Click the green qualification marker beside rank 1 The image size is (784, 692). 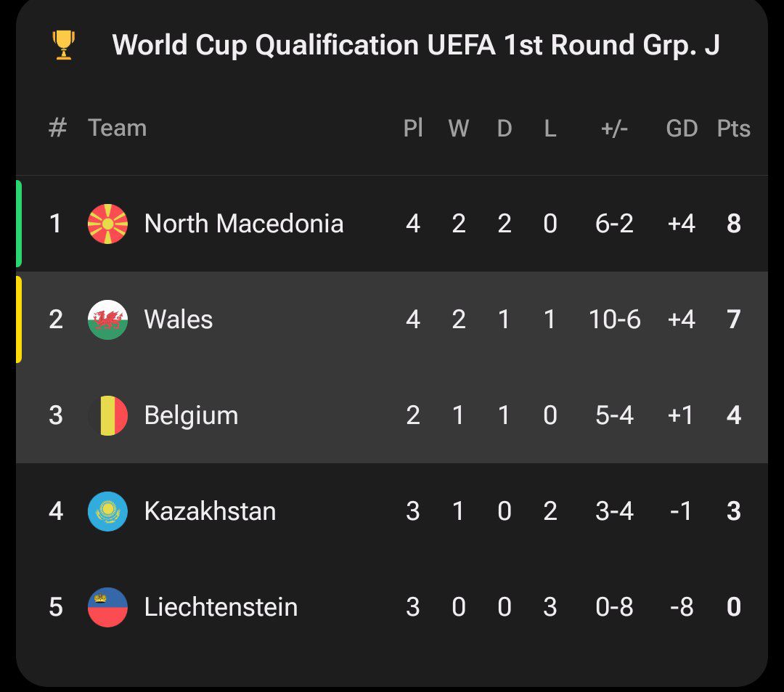(19, 224)
